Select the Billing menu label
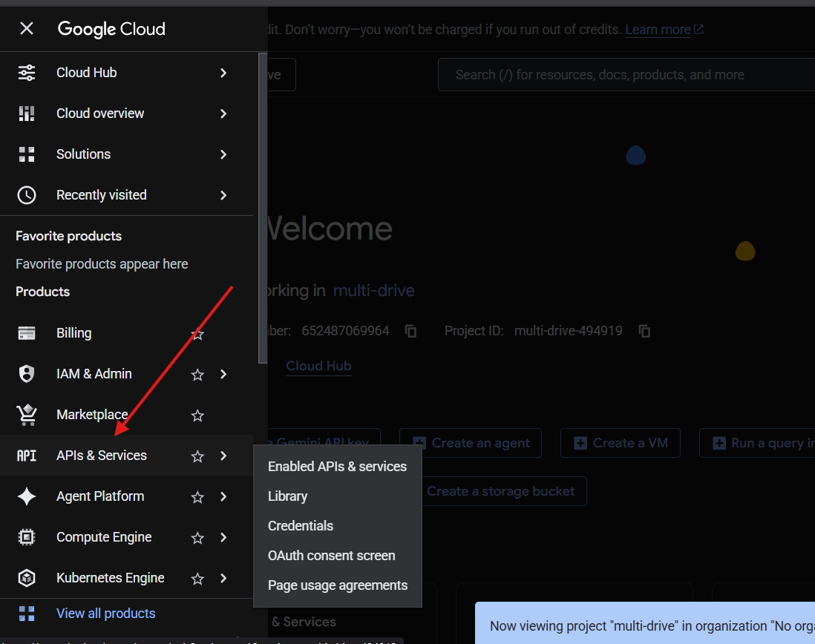The image size is (815, 644). point(73,333)
